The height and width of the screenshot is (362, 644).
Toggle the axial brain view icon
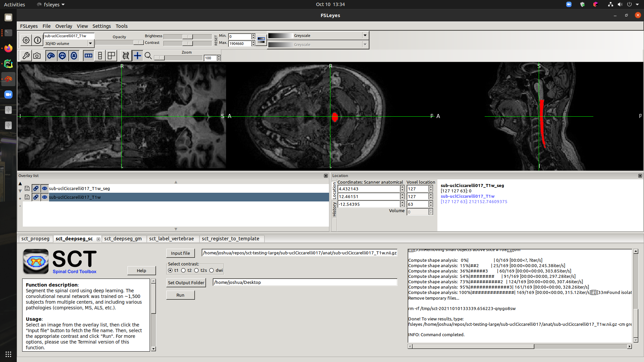coord(74,56)
